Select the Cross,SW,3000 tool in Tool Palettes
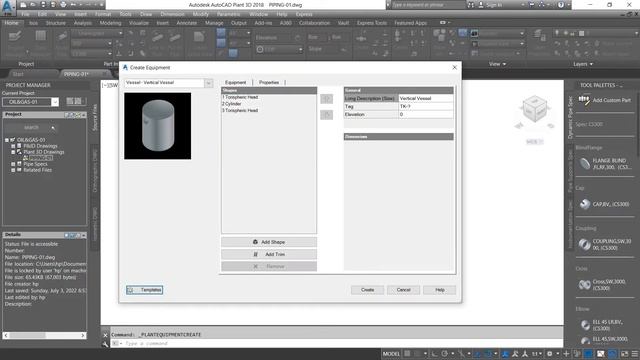 click(x=603, y=285)
